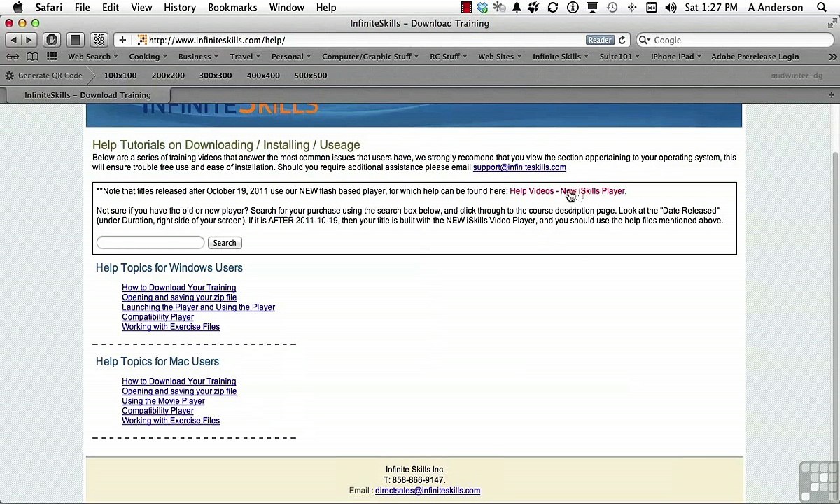Expand Business bookmarks folder
Screen dimensions: 840x504
coord(198,57)
